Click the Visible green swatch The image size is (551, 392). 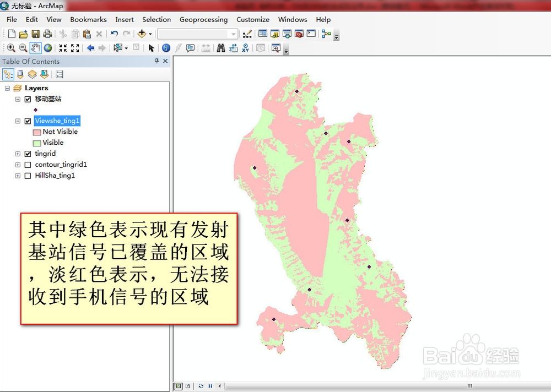click(x=37, y=143)
